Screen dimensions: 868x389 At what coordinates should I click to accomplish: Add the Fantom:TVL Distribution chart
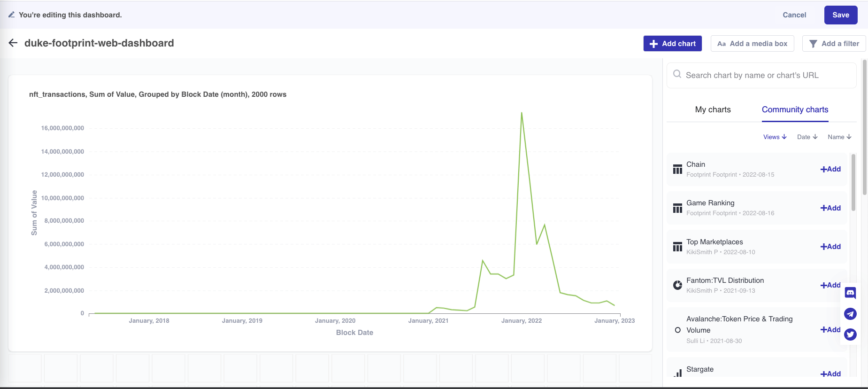pyautogui.click(x=830, y=285)
